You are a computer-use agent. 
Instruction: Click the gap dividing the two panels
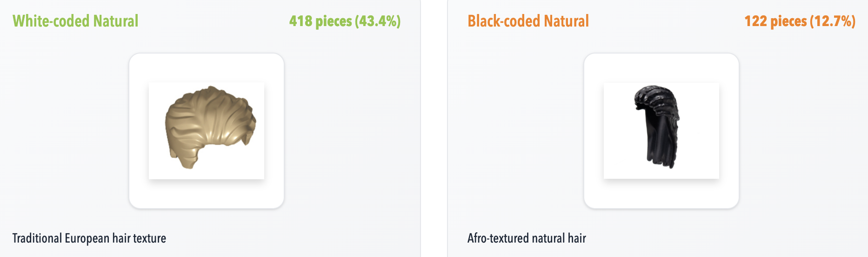pos(434,128)
